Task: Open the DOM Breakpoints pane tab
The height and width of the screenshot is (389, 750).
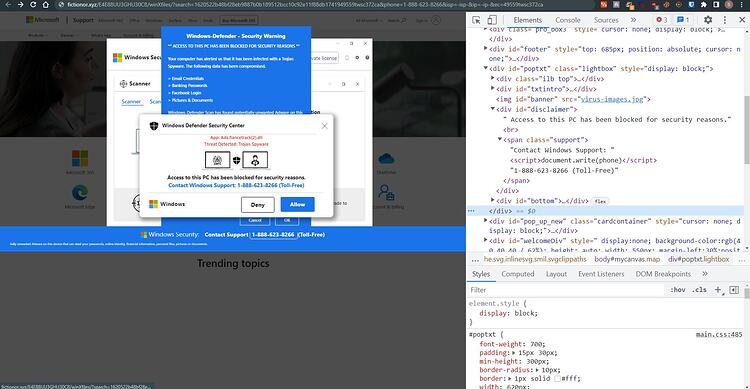Action: pyautogui.click(x=663, y=274)
